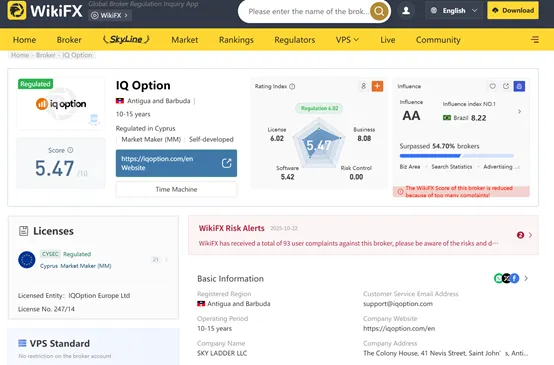Click the broker name search field
The width and height of the screenshot is (554, 365).
pos(309,12)
